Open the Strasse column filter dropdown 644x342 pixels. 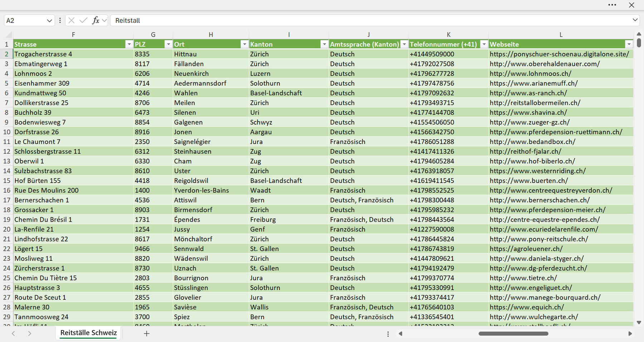[129, 44]
